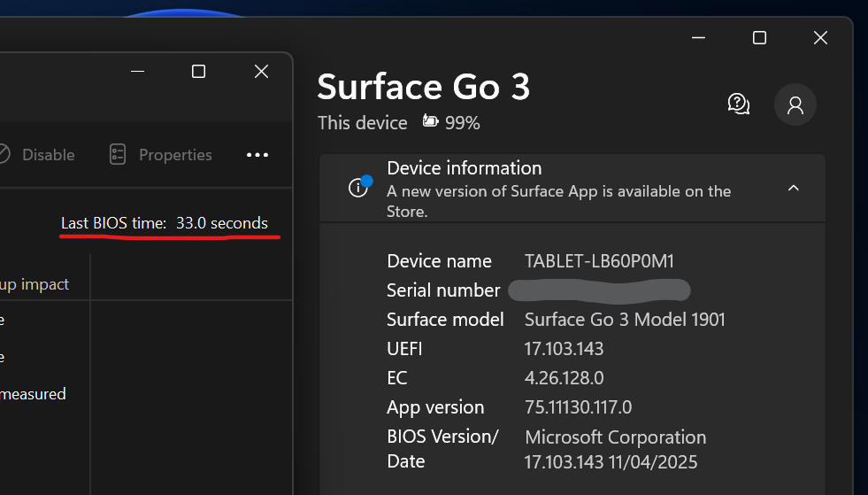Click the Surface model label
Viewport: 868px width, 495px height.
(445, 320)
